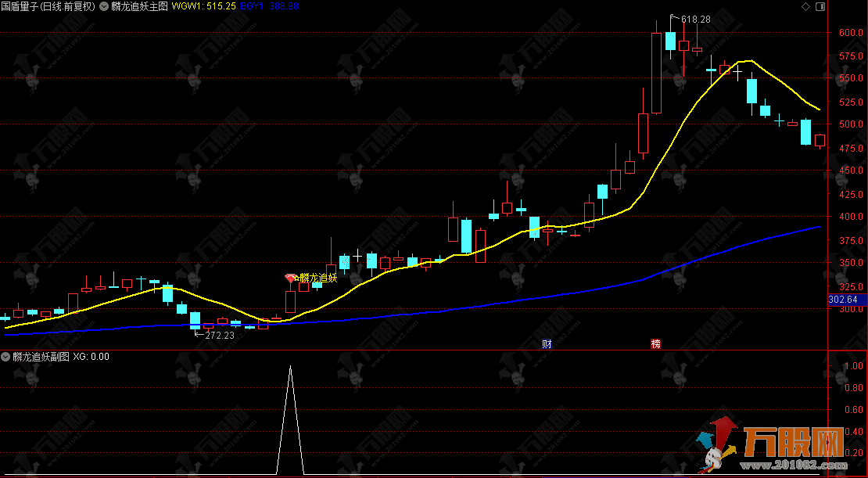
Task: Open the 麟龙追妖主图 indicator dropdown arrow
Action: tap(104, 6)
